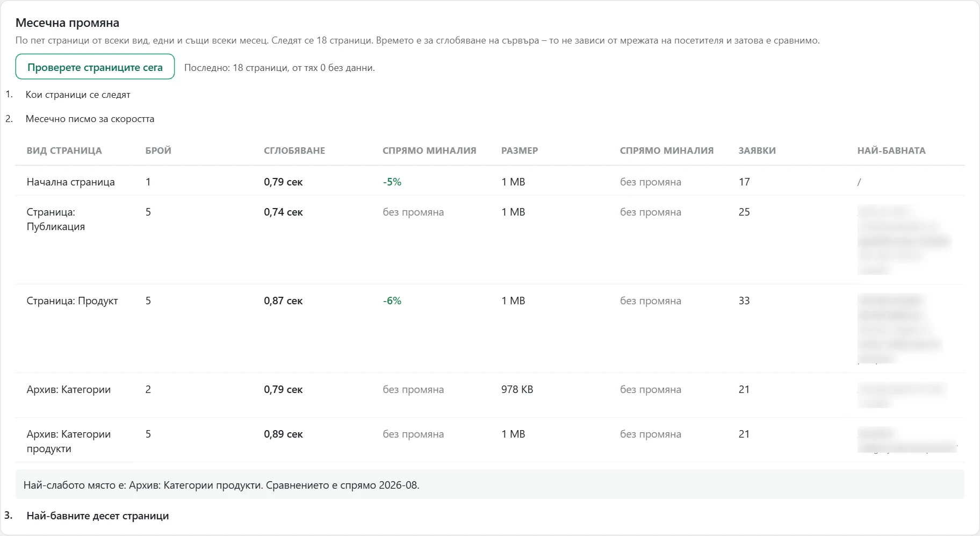The height and width of the screenshot is (536, 980).
Task: Click the "0,74 сек" load time value
Action: click(283, 212)
